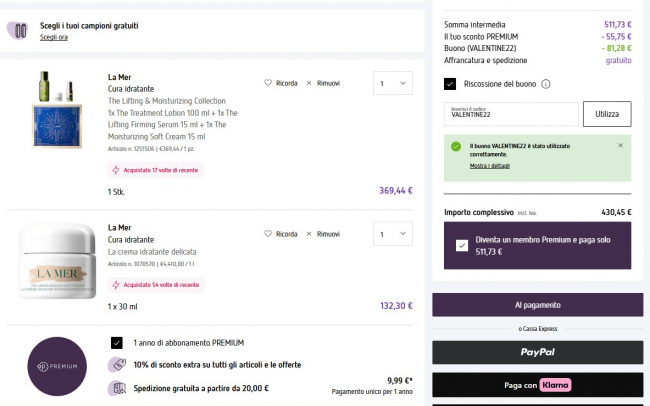Click the Scegli ora link
This screenshot has width=650, height=406.
point(54,37)
